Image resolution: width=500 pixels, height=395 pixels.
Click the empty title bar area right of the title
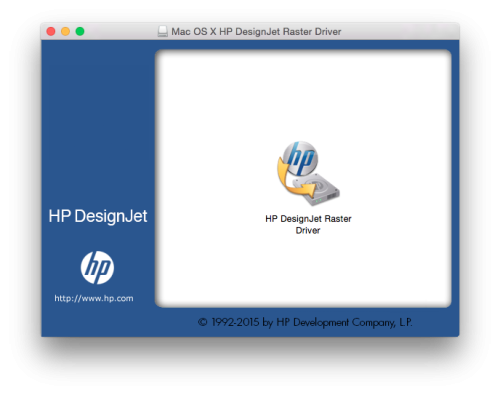click(x=400, y=31)
